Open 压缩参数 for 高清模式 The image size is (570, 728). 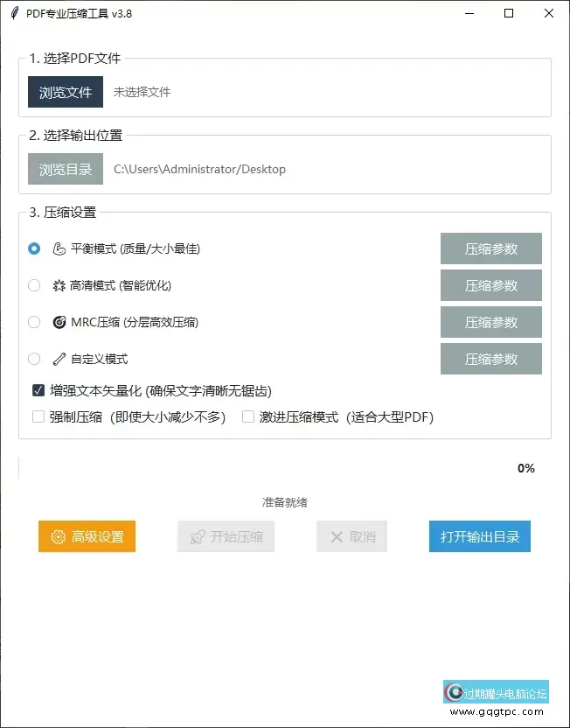[491, 285]
